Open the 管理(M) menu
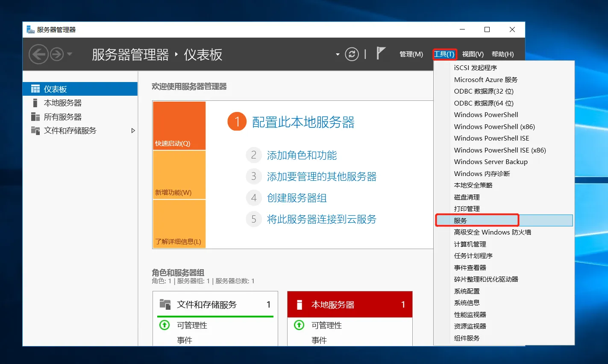The width and height of the screenshot is (608, 364). click(x=411, y=54)
